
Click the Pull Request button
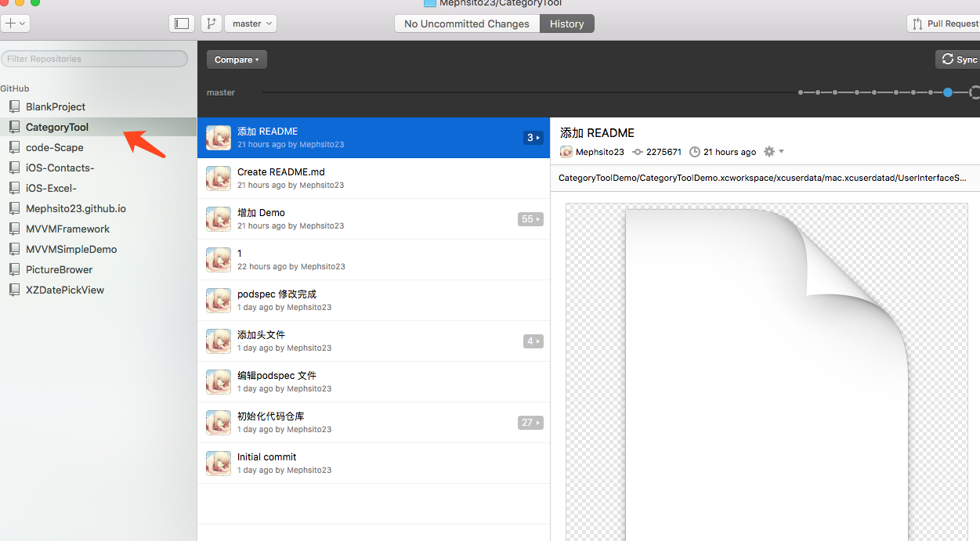click(944, 23)
